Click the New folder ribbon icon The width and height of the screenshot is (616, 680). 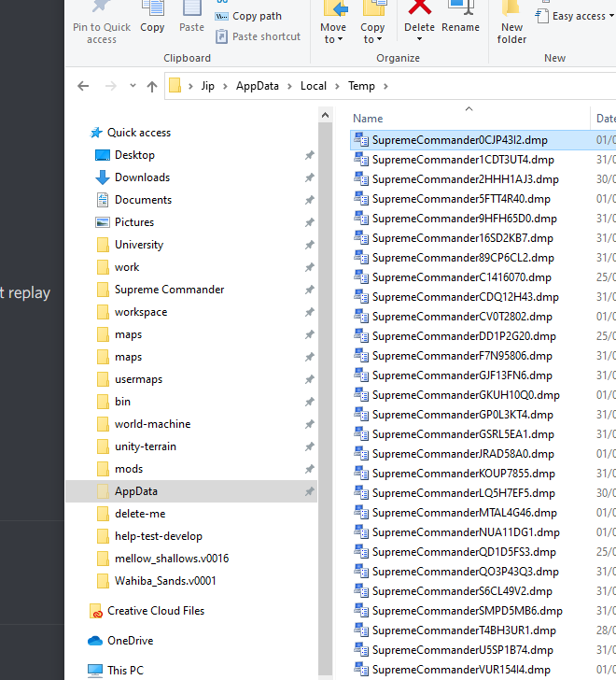tap(511, 7)
